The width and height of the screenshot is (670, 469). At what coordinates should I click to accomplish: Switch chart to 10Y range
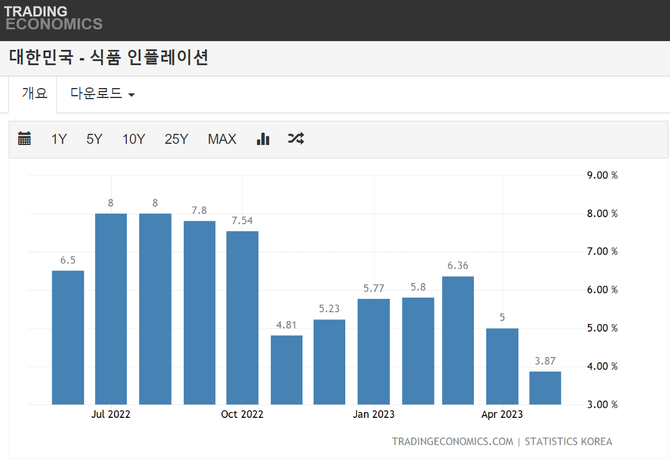pyautogui.click(x=134, y=139)
